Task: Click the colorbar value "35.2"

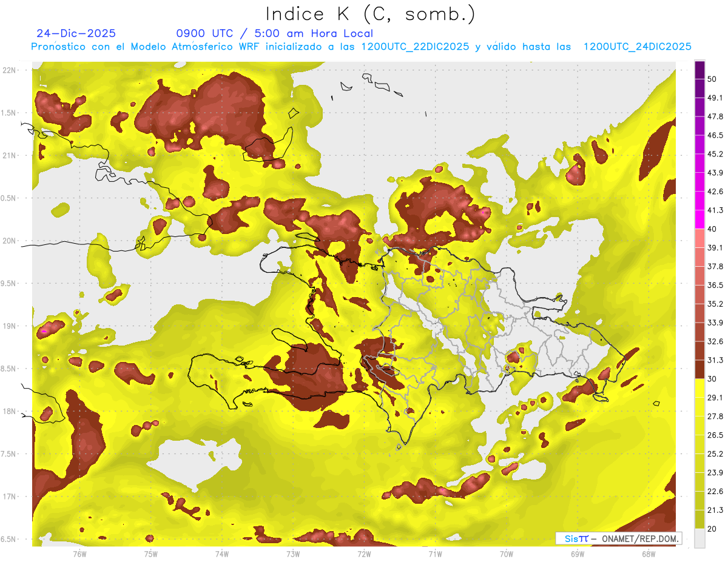Action: pos(715,304)
